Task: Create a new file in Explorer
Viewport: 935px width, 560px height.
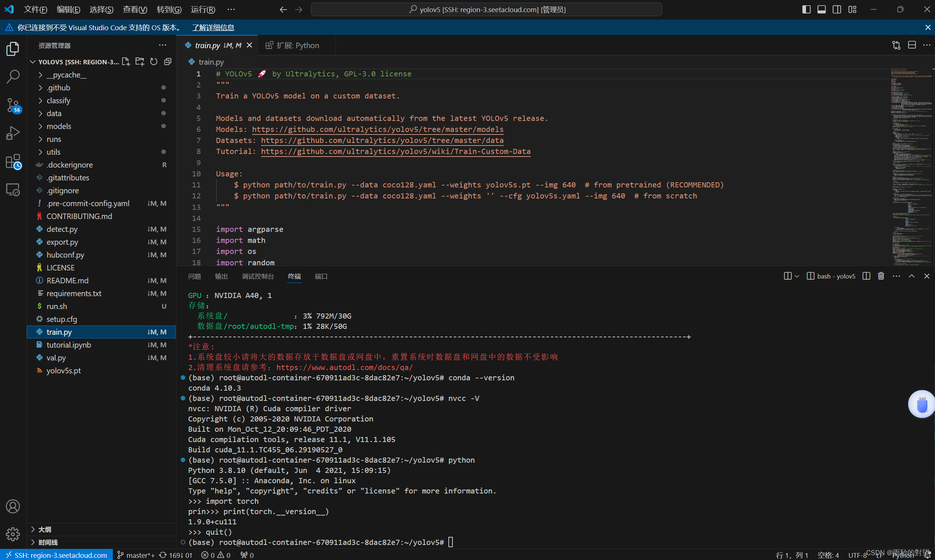Action: (x=126, y=61)
